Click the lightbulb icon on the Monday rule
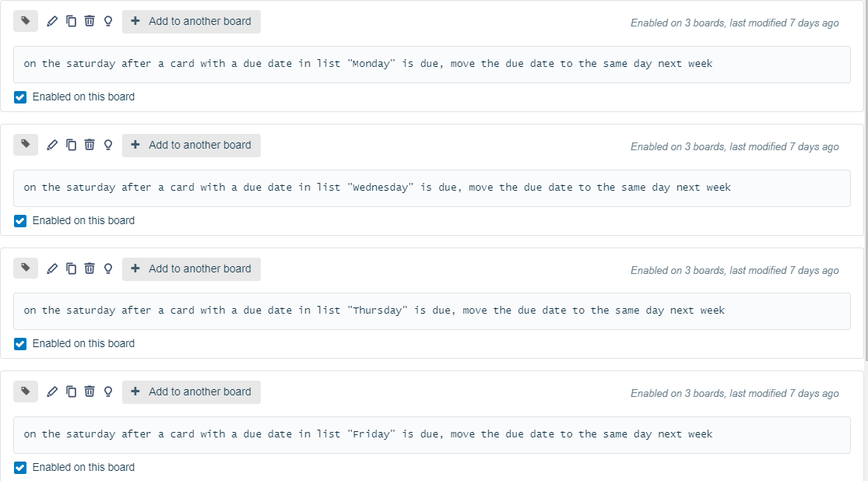The height and width of the screenshot is (481, 868). pyautogui.click(x=108, y=21)
